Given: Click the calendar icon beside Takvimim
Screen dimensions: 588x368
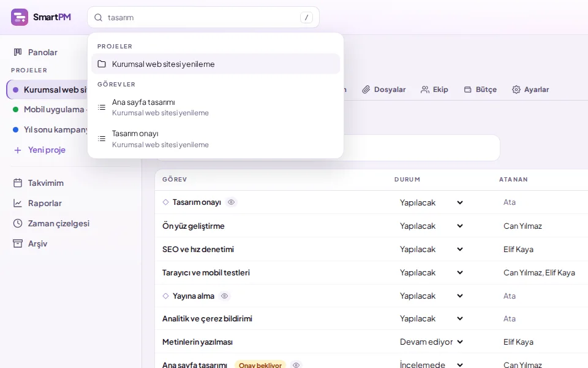Looking at the screenshot, I should (18, 183).
